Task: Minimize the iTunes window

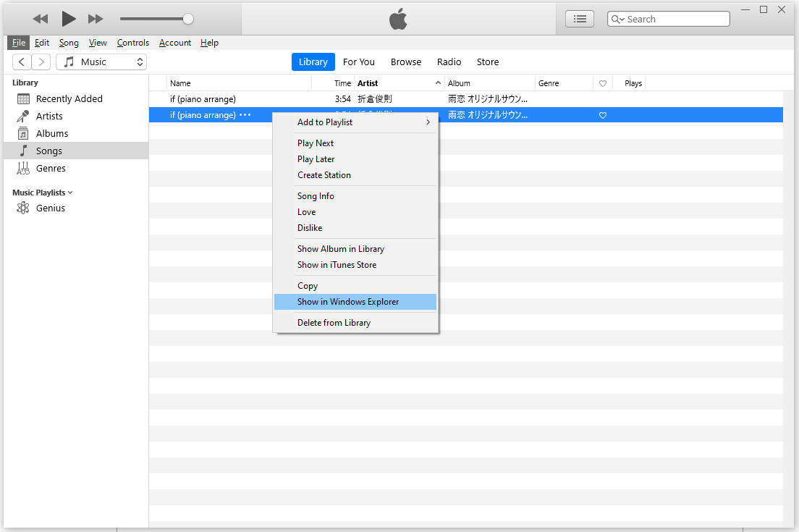Action: point(745,9)
